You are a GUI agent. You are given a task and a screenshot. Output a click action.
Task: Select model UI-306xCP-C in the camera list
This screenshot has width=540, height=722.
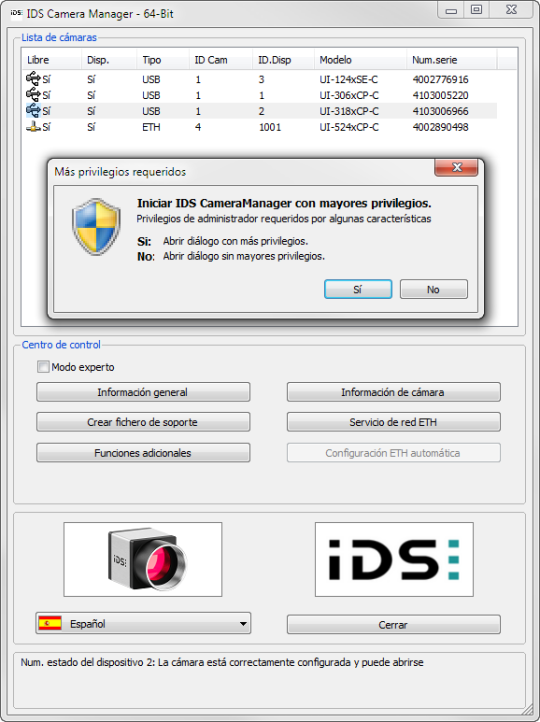[349, 95]
